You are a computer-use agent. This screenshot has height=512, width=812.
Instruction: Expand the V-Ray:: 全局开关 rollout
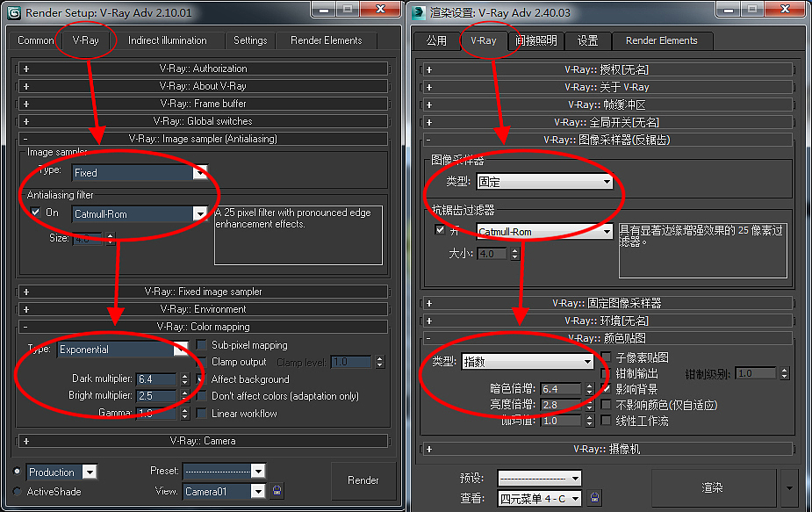point(607,122)
